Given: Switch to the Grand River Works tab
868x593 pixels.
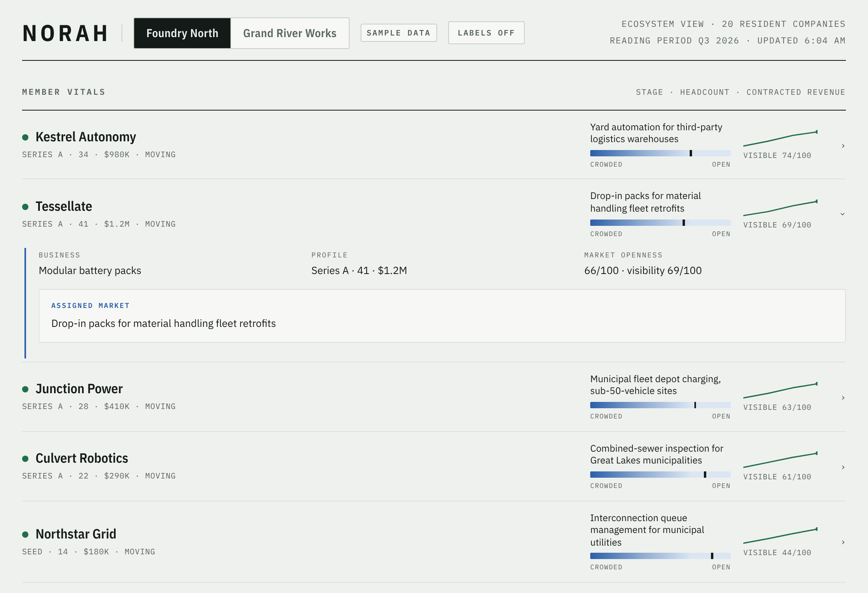Looking at the screenshot, I should point(290,33).
